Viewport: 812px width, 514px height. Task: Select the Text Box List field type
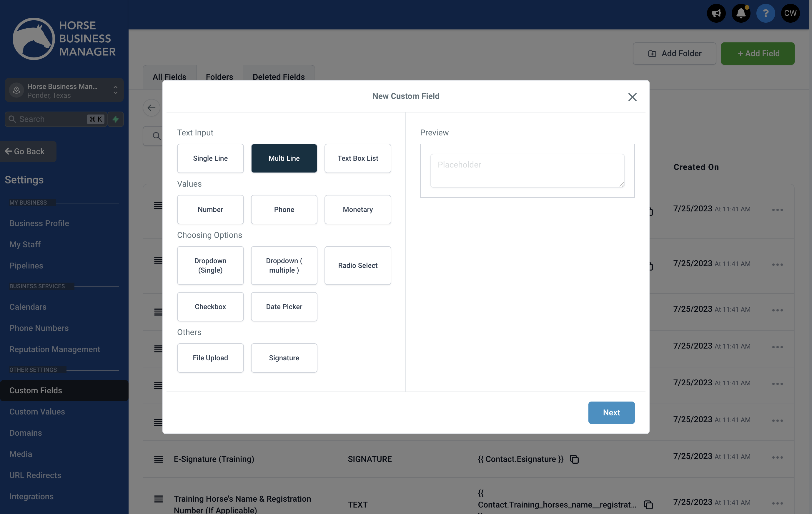point(358,158)
